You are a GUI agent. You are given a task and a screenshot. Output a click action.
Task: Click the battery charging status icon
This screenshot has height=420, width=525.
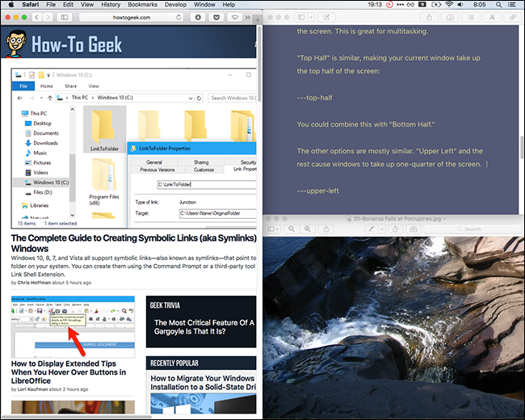[436, 5]
